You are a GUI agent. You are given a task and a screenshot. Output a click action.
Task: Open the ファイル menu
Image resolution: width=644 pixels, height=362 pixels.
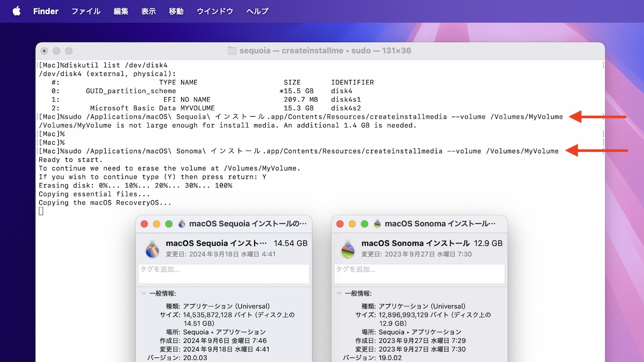coord(86,11)
